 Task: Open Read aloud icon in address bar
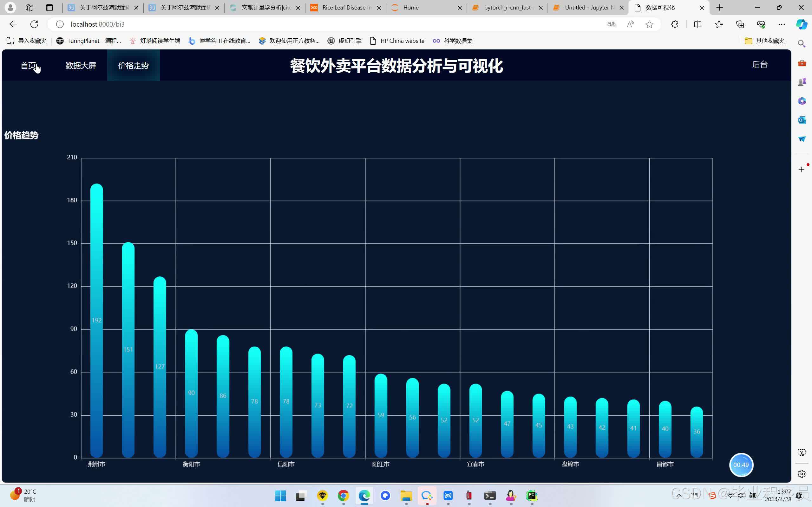631,24
